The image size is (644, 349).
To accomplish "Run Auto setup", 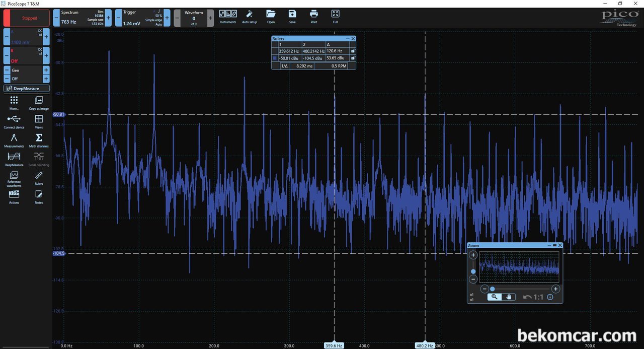I will 250,17.
